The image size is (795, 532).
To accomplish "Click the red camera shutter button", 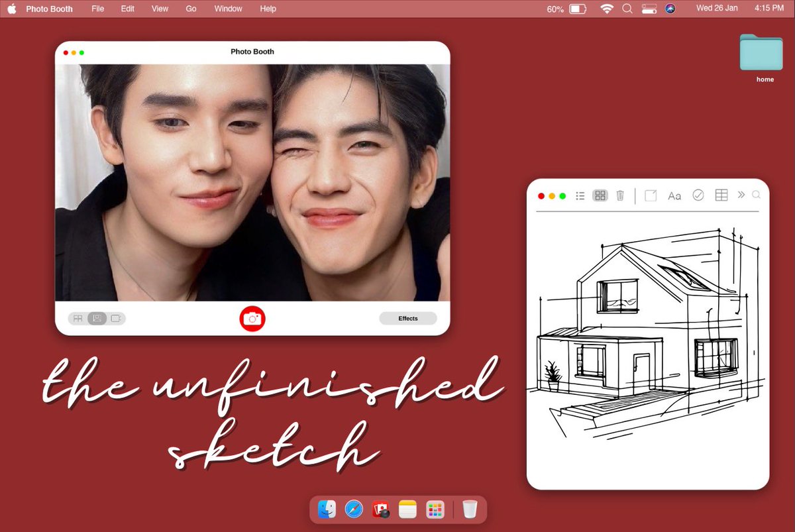I will click(252, 319).
